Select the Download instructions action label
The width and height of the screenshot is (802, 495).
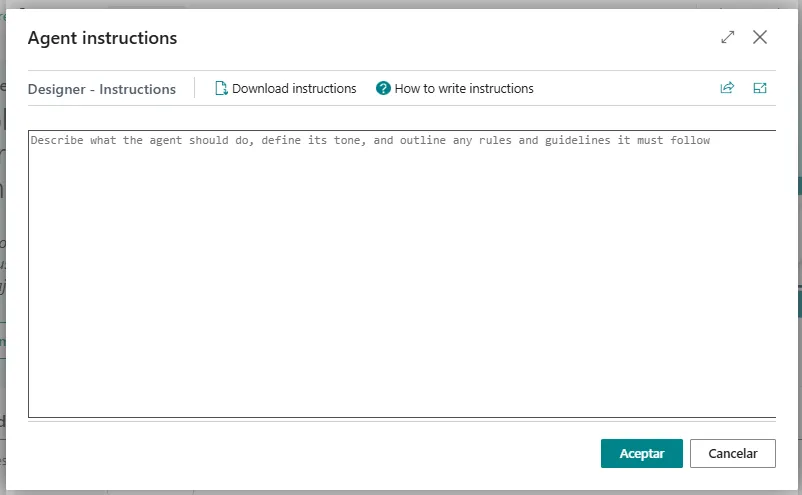[294, 88]
